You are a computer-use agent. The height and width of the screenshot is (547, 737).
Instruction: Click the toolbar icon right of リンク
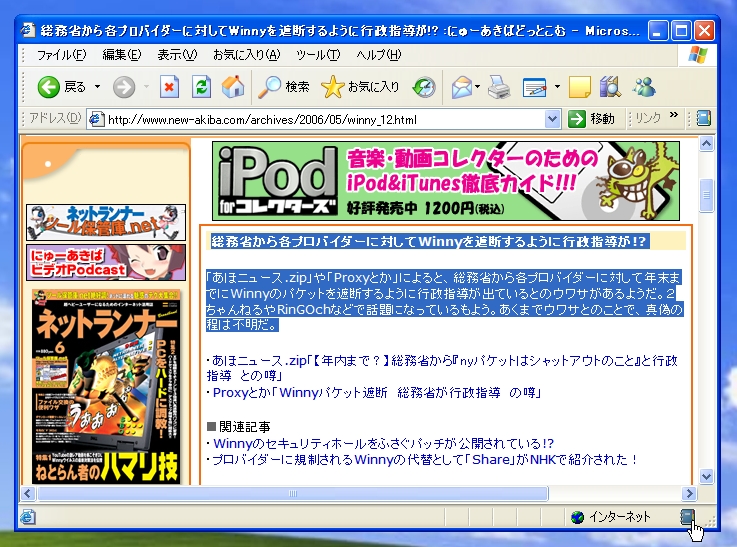coord(703,118)
